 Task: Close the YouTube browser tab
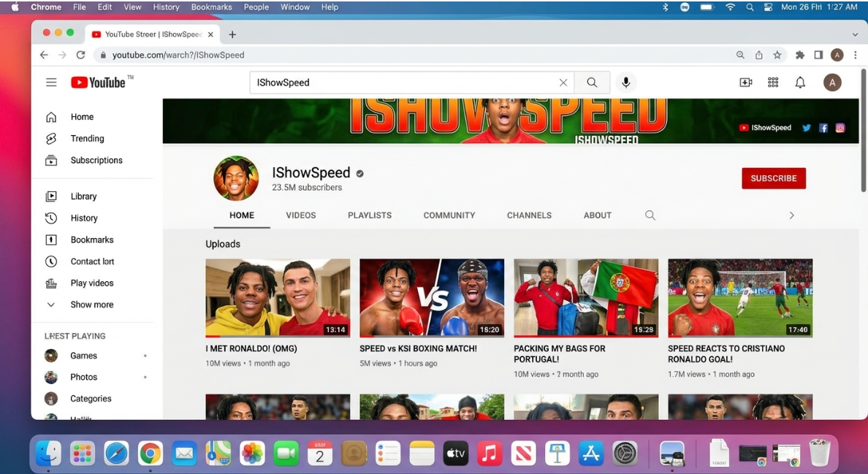210,34
